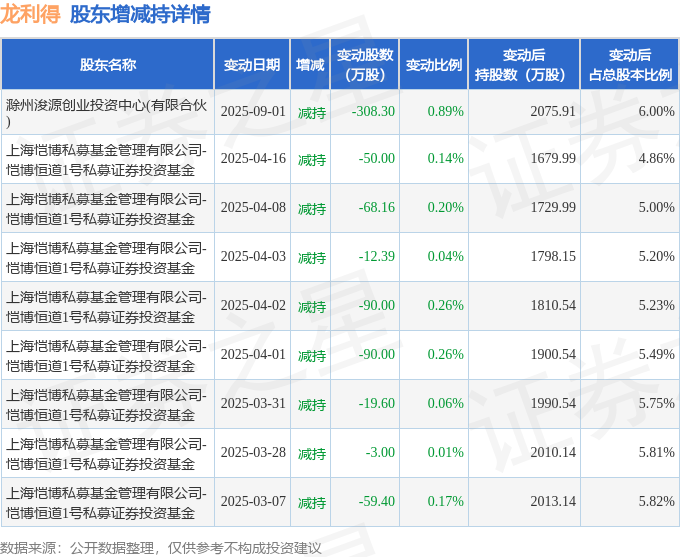Viewport: 680px width, 557px height.
Task: Click the -3.00 share change value
Action: coord(380,452)
